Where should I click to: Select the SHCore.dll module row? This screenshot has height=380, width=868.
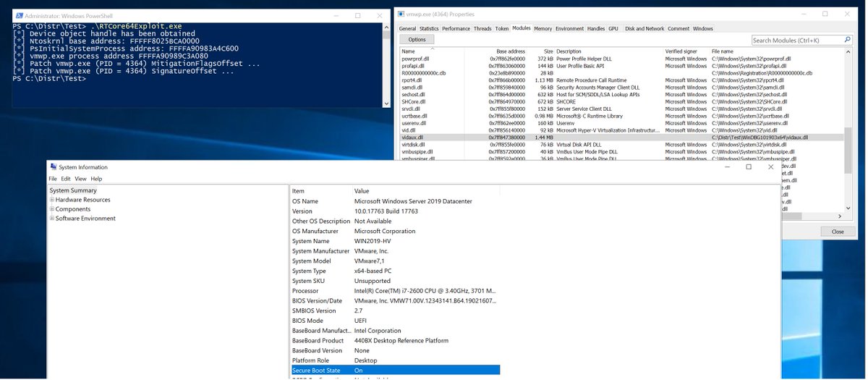(621, 101)
